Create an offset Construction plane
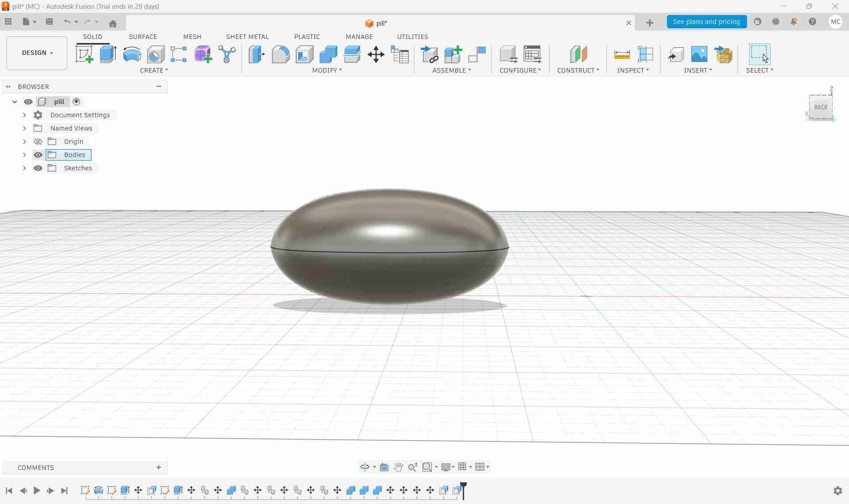This screenshot has width=849, height=504. pos(578,54)
